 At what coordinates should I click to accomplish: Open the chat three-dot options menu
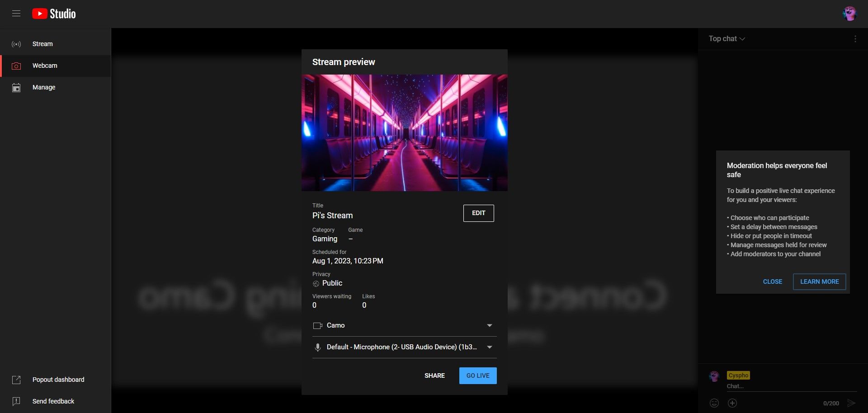click(x=855, y=39)
